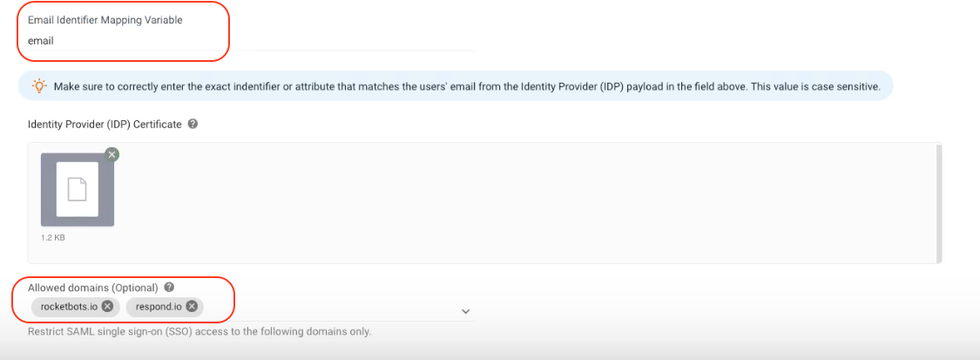Screen dimensions: 980x360
Task: Click the case sensitive info banner text
Action: (x=467, y=87)
